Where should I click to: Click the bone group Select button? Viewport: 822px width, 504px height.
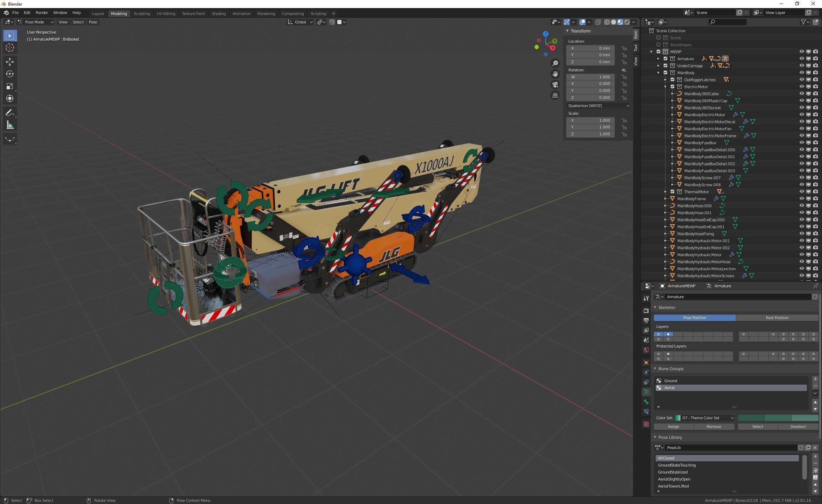click(x=758, y=427)
